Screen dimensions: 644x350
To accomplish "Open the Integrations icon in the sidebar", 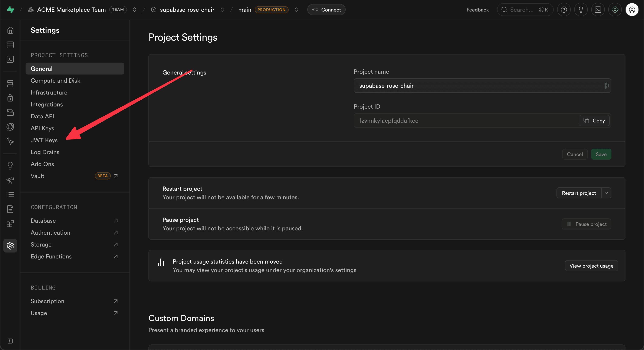I will point(10,224).
